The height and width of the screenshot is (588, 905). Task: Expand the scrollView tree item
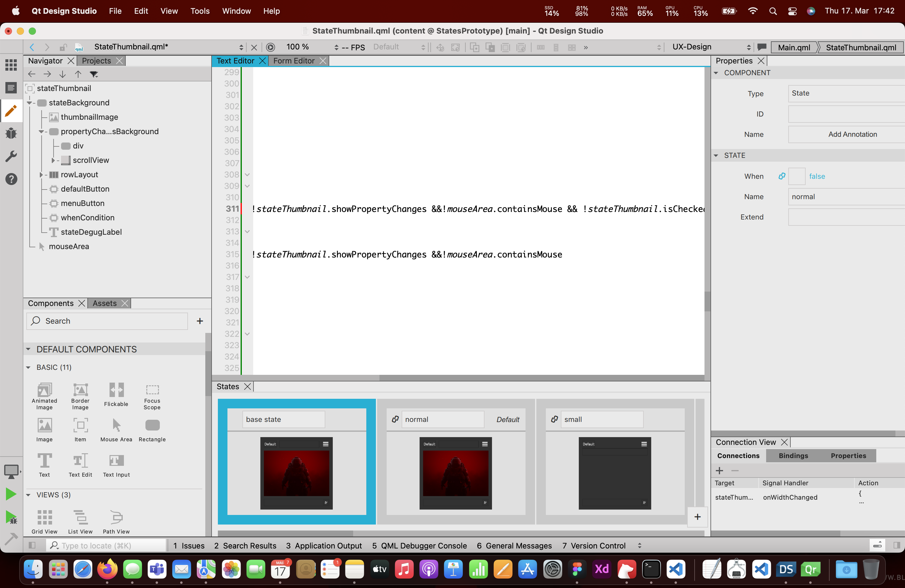point(53,160)
